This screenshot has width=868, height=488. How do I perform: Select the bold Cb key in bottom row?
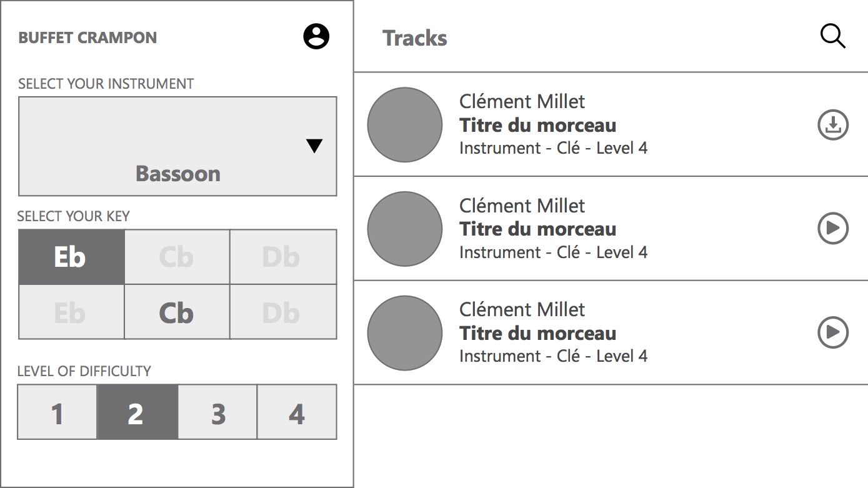pyautogui.click(x=177, y=312)
